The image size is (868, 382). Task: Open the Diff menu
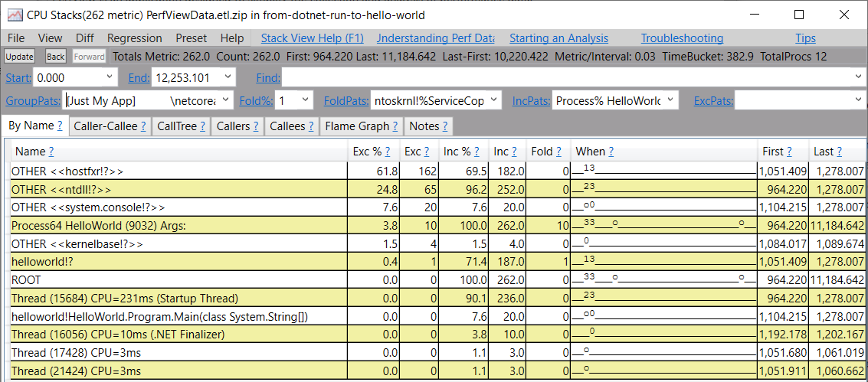85,38
